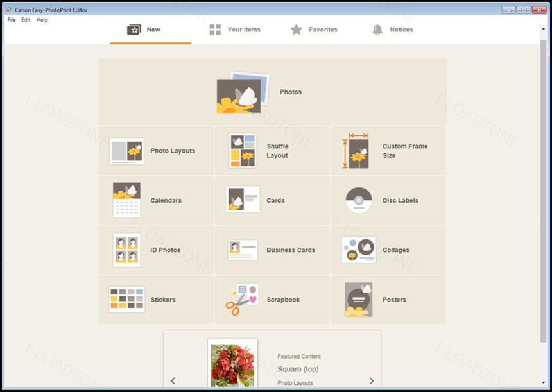Show previous featured content item
This screenshot has height=392, width=552.
pyautogui.click(x=173, y=380)
